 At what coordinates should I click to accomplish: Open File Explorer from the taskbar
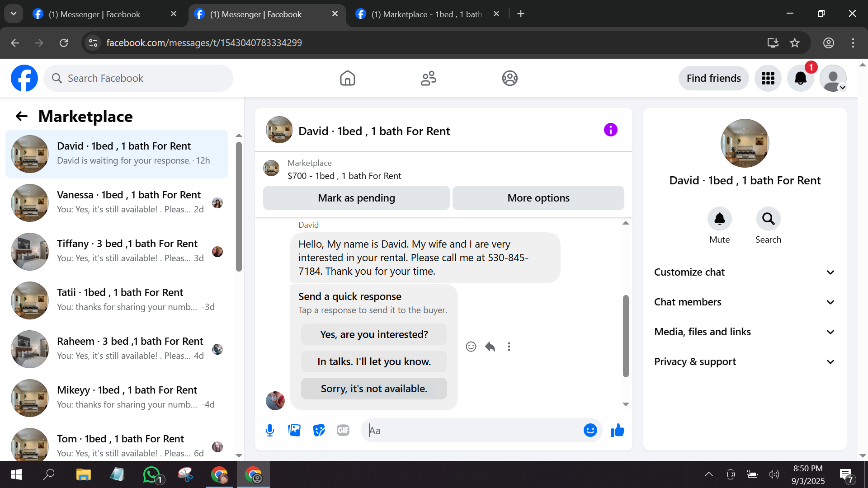pyautogui.click(x=83, y=474)
